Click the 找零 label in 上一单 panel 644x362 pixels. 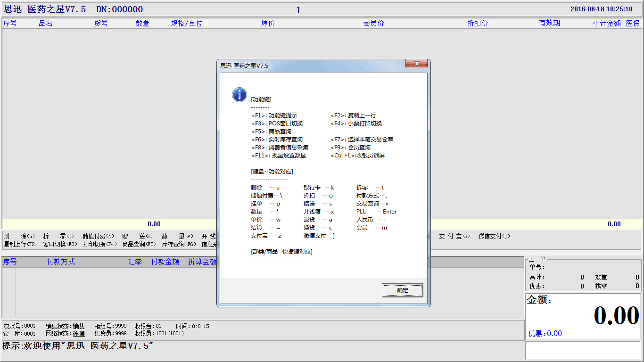pos(601,286)
